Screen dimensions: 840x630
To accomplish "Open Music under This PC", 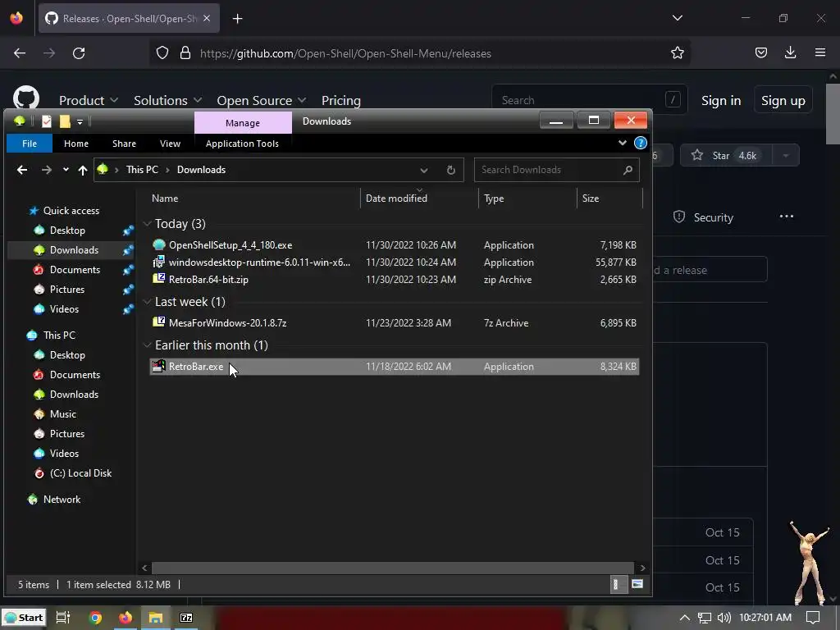I will pyautogui.click(x=62, y=414).
